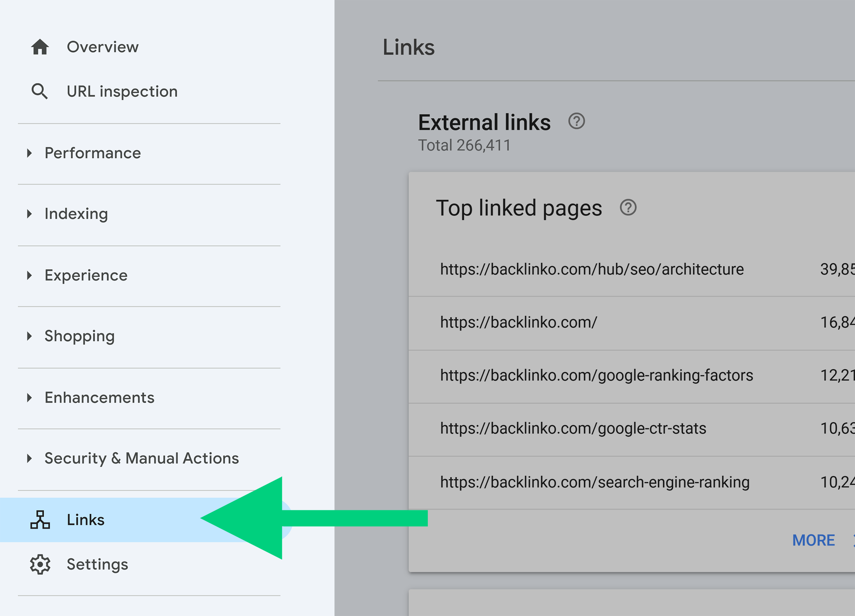The height and width of the screenshot is (616, 855).
Task: Select the Shopping label in sidebar
Action: tap(80, 336)
